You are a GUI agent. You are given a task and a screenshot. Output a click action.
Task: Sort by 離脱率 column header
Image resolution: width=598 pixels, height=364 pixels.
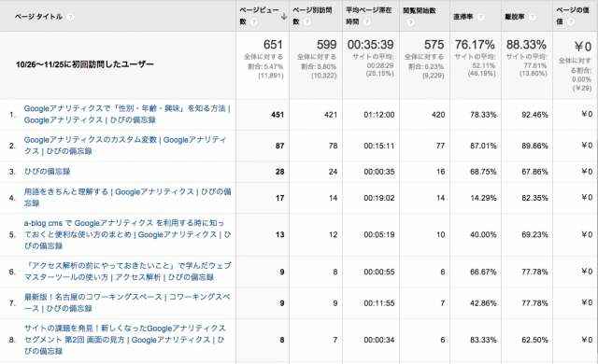tap(515, 17)
